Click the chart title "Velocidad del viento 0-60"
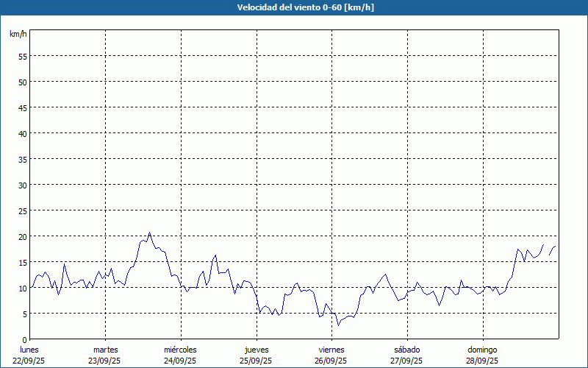Screen dimensions: 588x368 (294, 7)
